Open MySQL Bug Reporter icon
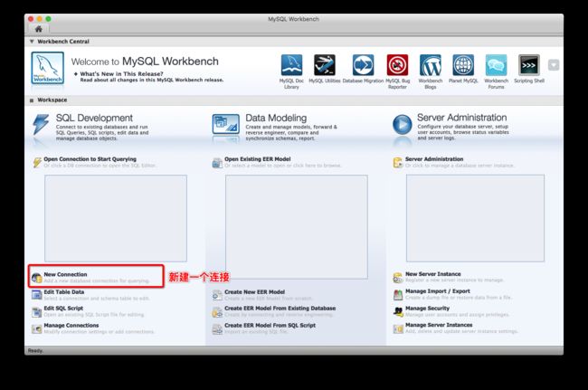The height and width of the screenshot is (390, 588). click(397, 65)
